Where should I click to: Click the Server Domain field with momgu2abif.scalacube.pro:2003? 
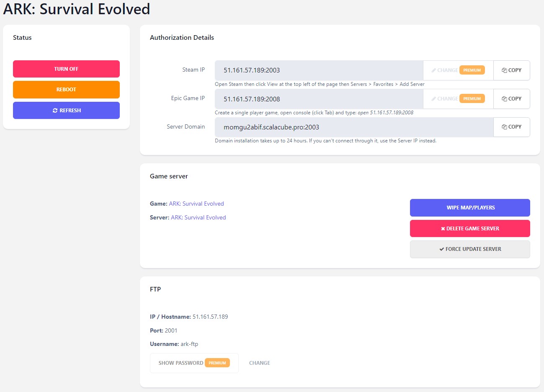click(354, 127)
